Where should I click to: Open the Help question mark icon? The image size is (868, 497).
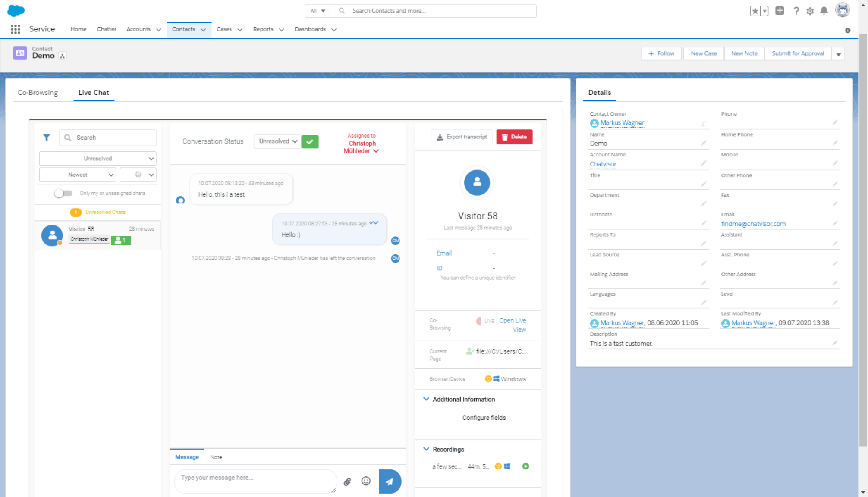[x=796, y=11]
